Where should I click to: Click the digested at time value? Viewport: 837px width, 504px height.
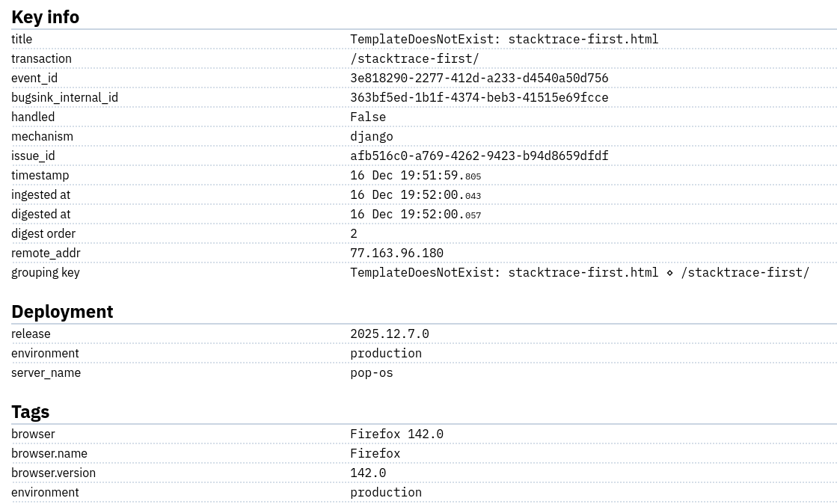coord(415,214)
